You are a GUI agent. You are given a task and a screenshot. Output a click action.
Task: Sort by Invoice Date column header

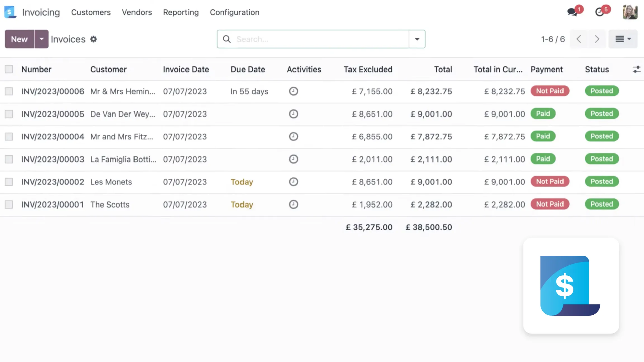(186, 69)
